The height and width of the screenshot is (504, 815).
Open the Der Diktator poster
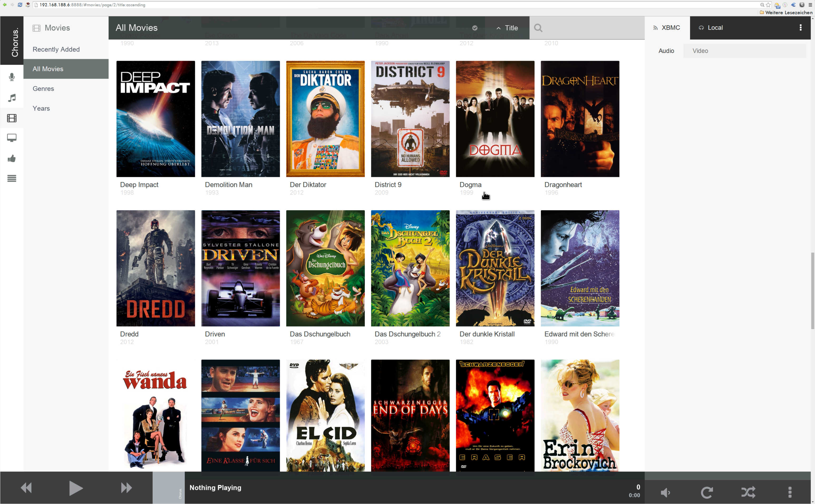326,119
